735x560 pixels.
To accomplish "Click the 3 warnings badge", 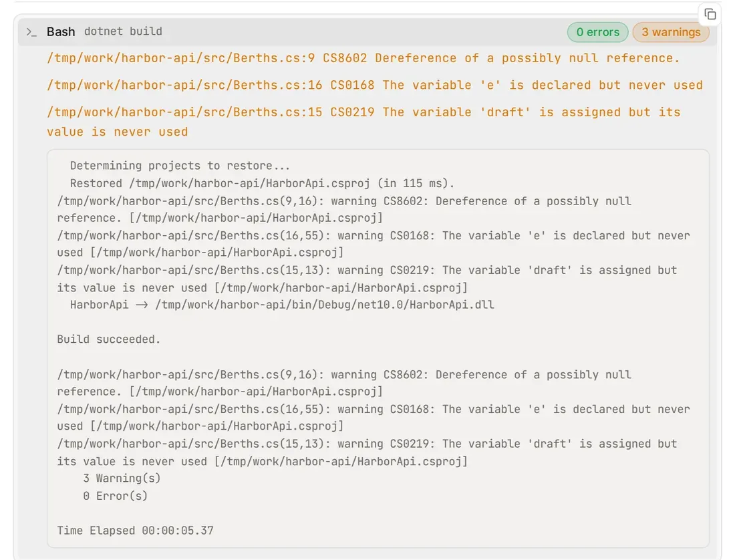I will (671, 32).
